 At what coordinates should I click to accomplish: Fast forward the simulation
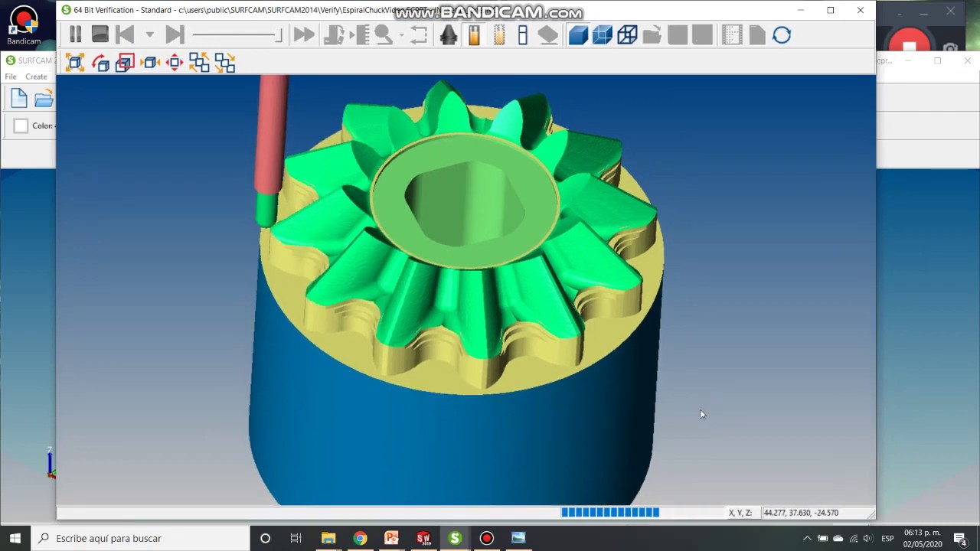click(x=304, y=34)
